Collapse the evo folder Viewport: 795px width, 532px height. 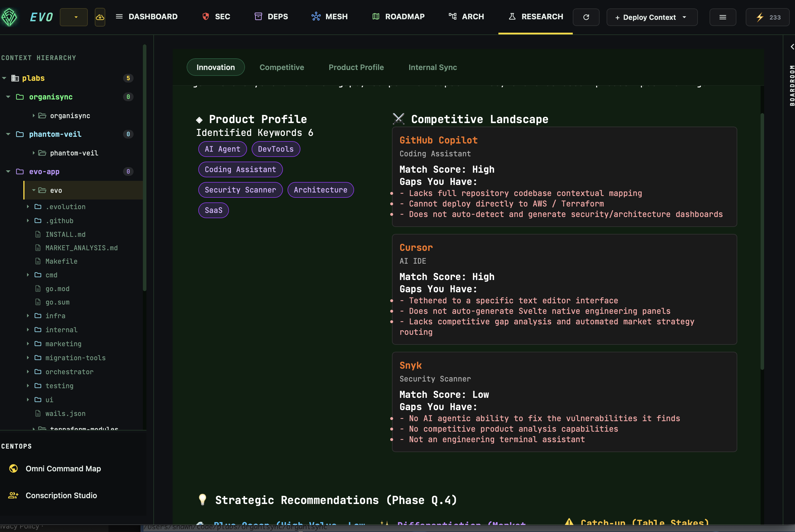pos(34,190)
